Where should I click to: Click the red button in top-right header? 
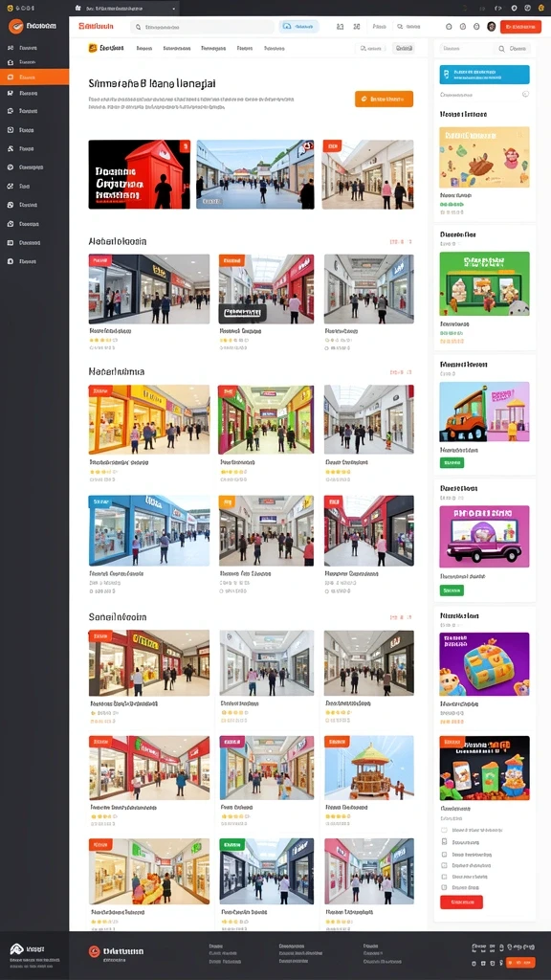[520, 26]
